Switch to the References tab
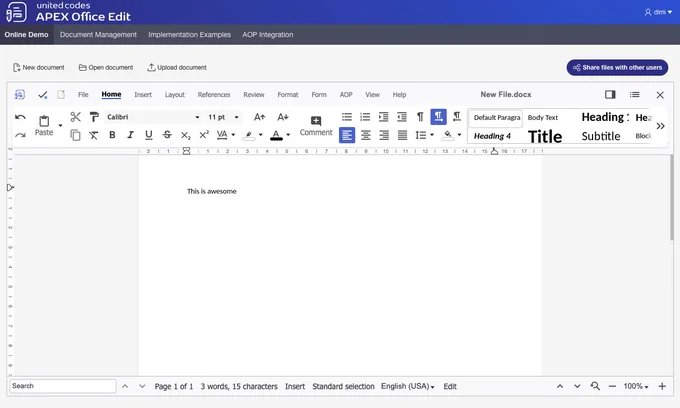 point(214,95)
